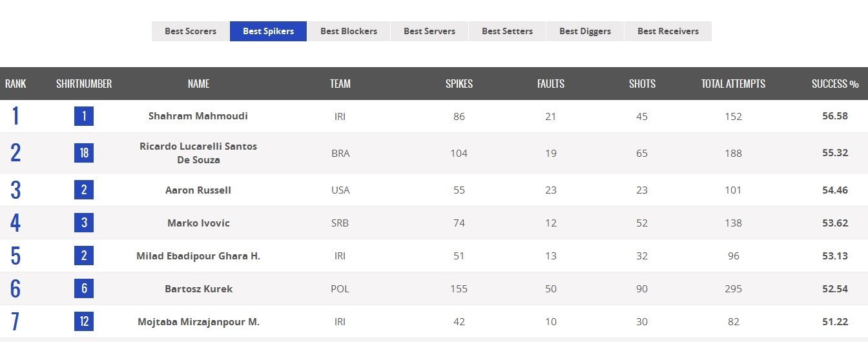The height and width of the screenshot is (342, 868).
Task: Open the Best Scorers tab
Action: tap(191, 31)
